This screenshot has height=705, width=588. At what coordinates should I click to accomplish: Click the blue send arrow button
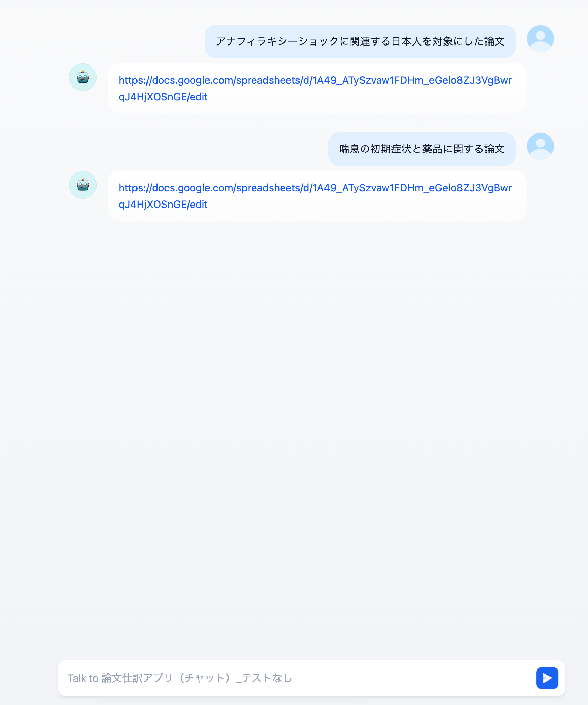pyautogui.click(x=547, y=678)
